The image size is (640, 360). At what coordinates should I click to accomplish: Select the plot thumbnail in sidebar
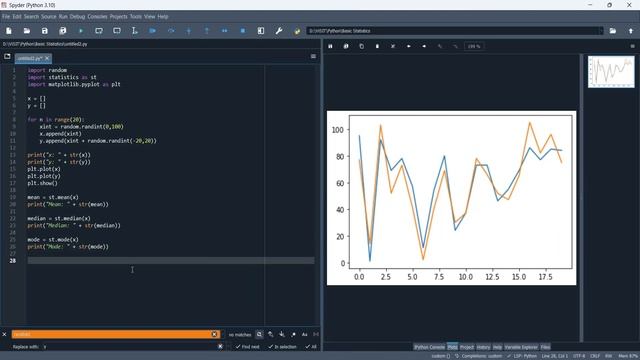(x=611, y=72)
